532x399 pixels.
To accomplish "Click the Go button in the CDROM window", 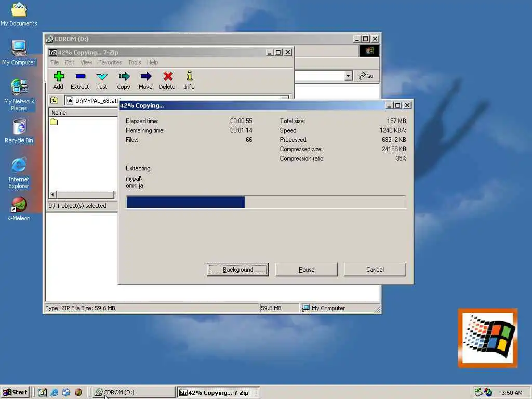I will 366,76.
